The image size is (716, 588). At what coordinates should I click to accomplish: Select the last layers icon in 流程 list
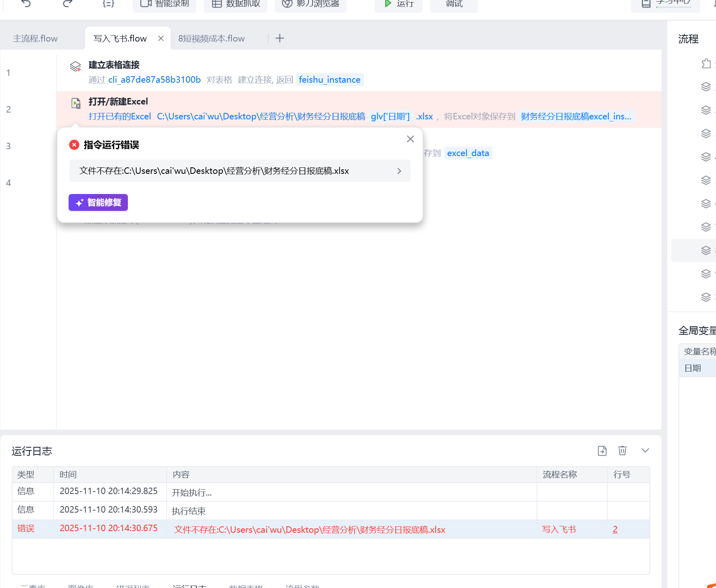pos(706,297)
